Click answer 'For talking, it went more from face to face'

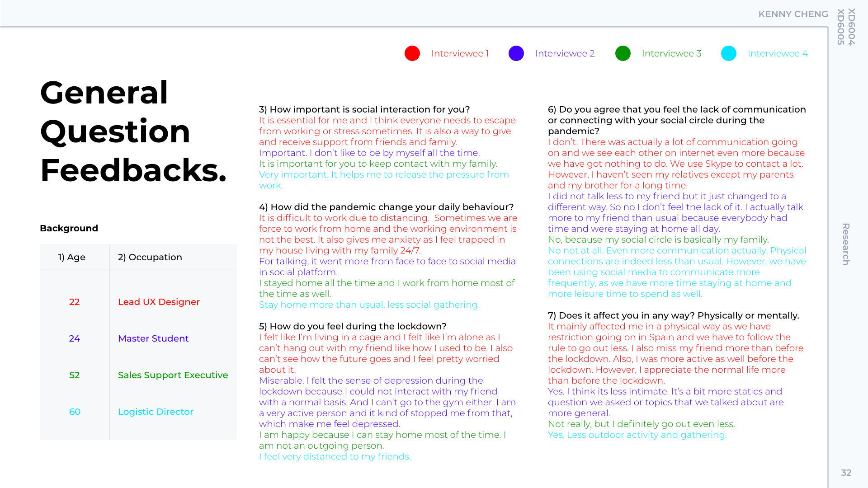[387, 267]
